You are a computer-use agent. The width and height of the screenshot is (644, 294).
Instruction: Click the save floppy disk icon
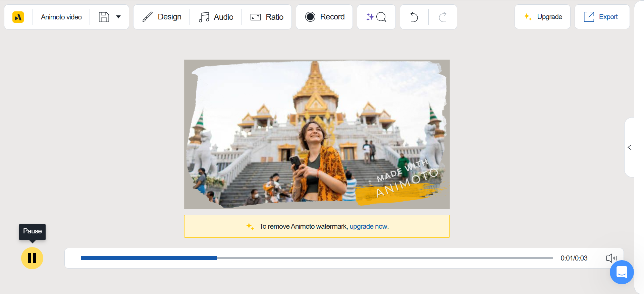tap(104, 17)
